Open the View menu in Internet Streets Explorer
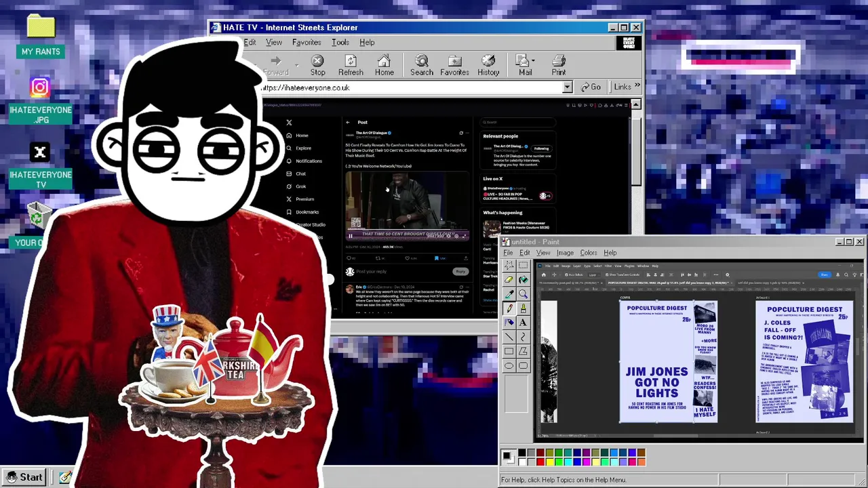The height and width of the screenshot is (488, 868). (x=274, y=42)
